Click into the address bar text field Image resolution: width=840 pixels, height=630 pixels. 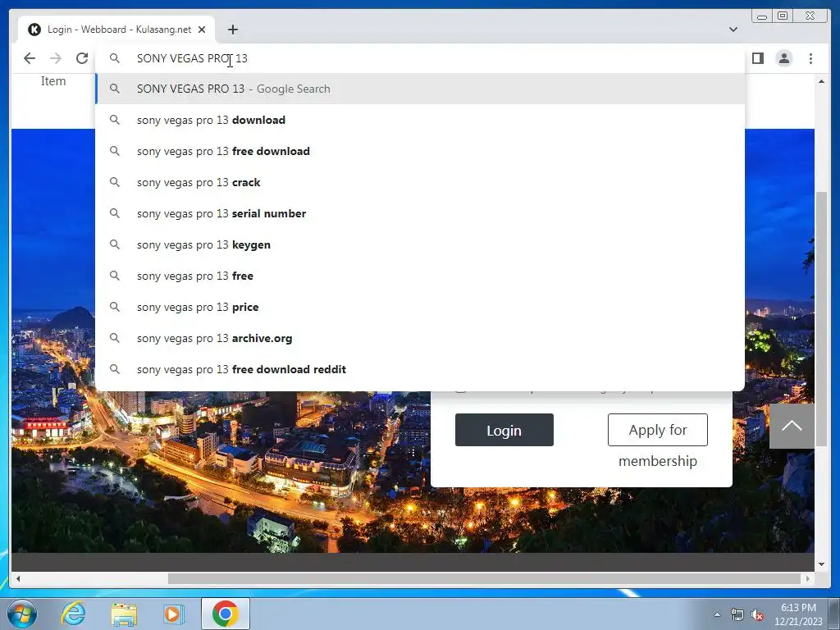(420, 58)
